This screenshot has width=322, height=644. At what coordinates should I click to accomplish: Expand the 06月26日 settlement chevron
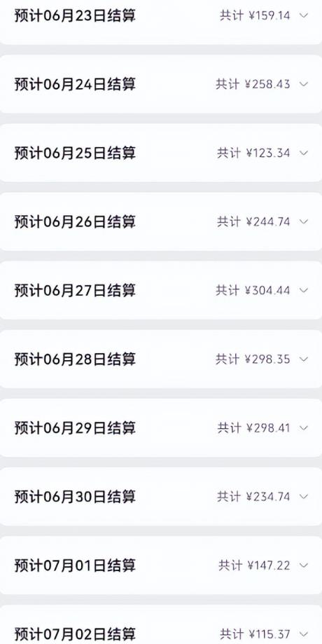coord(304,221)
